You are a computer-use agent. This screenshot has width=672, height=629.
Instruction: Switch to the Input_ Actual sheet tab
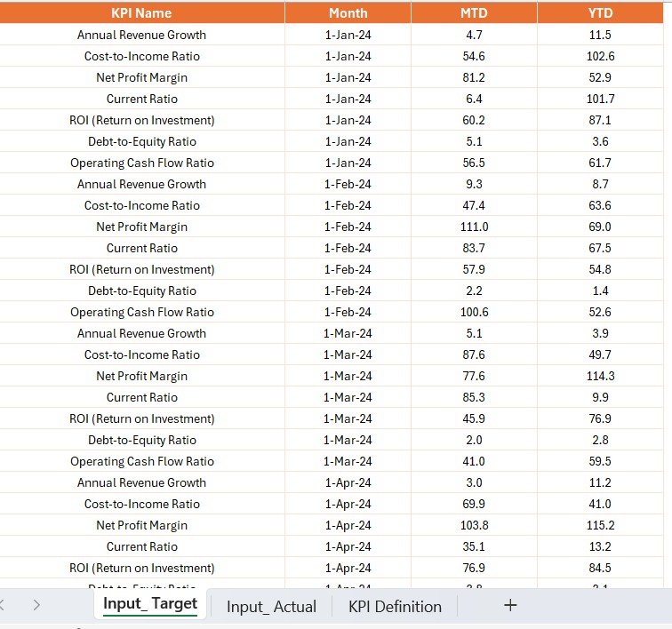(x=271, y=606)
